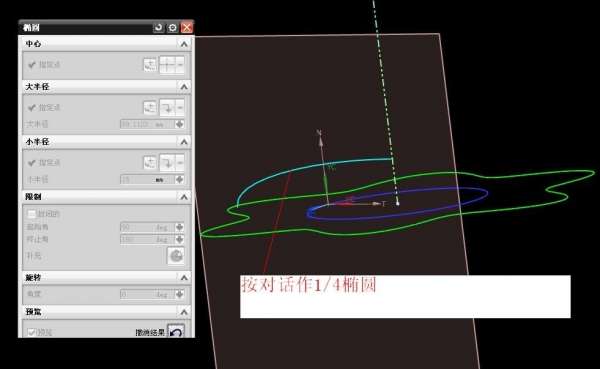Collapse the 大半径 (Major Radius) section

coord(184,87)
